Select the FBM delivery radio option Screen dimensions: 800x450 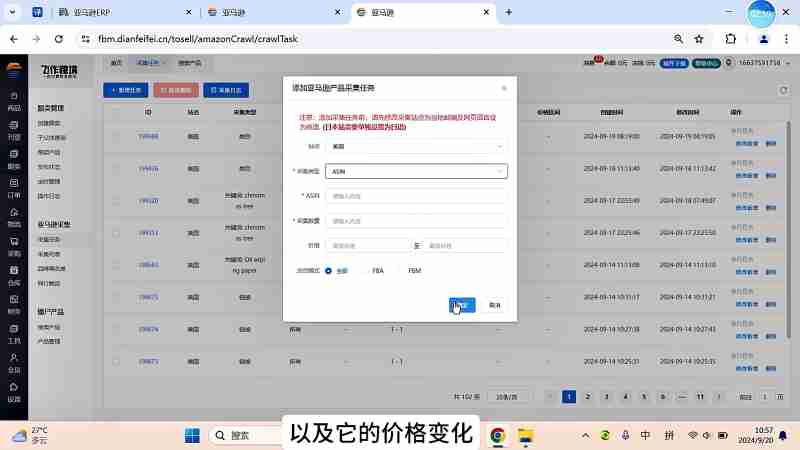coord(410,271)
